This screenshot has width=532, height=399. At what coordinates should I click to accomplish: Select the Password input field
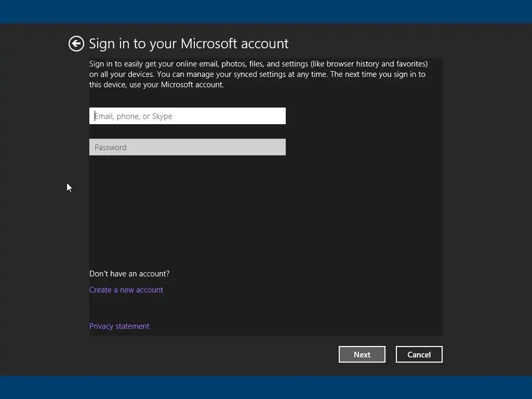tap(187, 147)
